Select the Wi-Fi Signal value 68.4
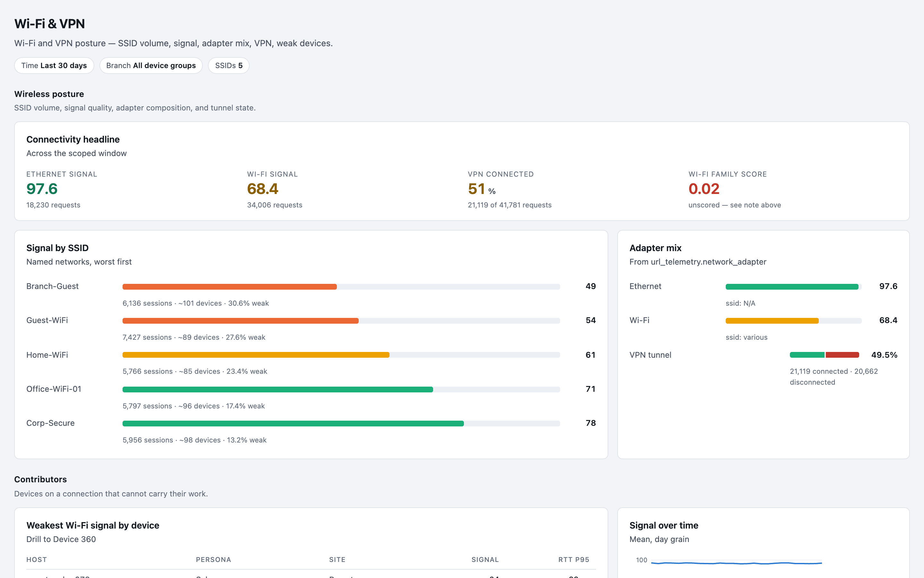Viewport: 924px width, 578px height. 263,189
